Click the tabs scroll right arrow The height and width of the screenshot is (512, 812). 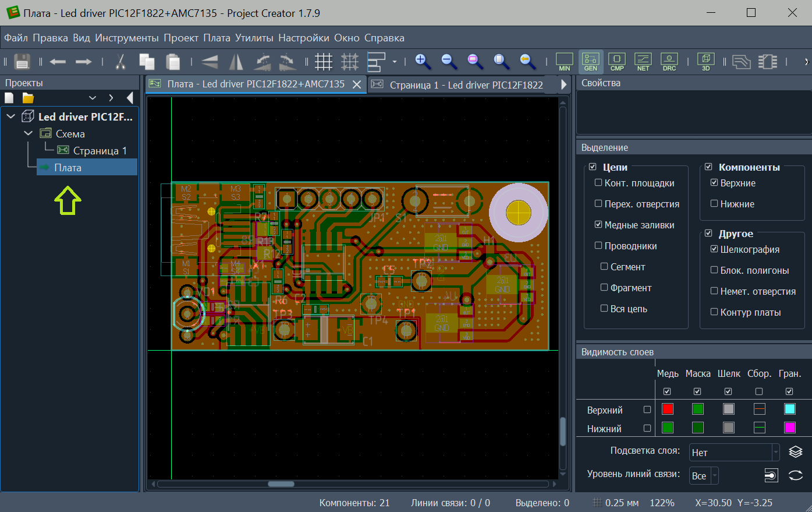point(563,84)
